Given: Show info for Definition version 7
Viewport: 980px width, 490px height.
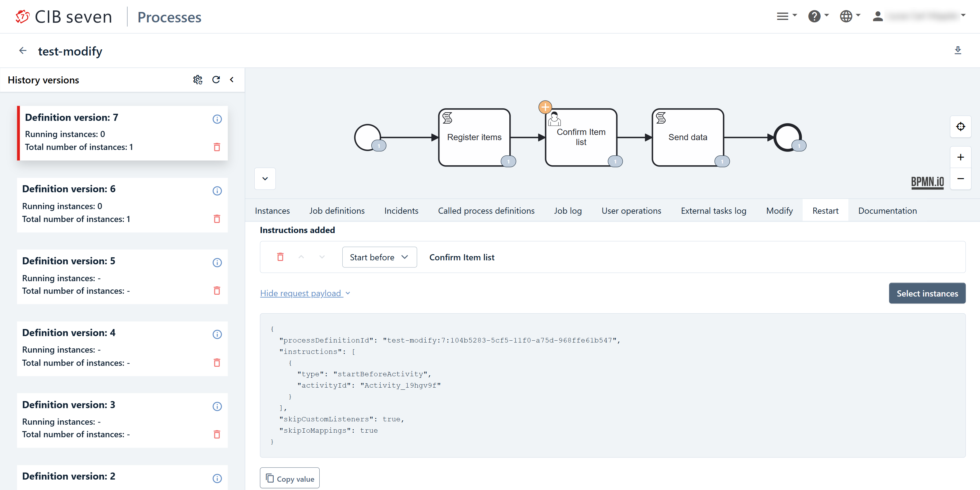Looking at the screenshot, I should 217,119.
